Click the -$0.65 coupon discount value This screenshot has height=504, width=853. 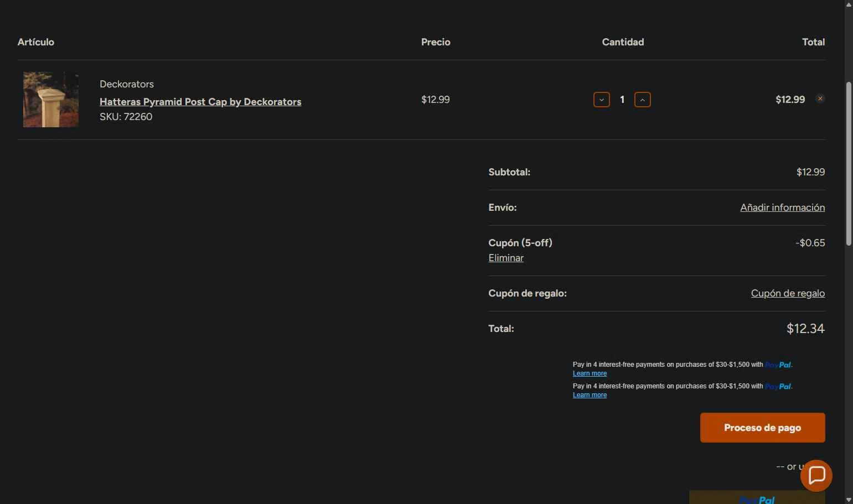point(810,243)
